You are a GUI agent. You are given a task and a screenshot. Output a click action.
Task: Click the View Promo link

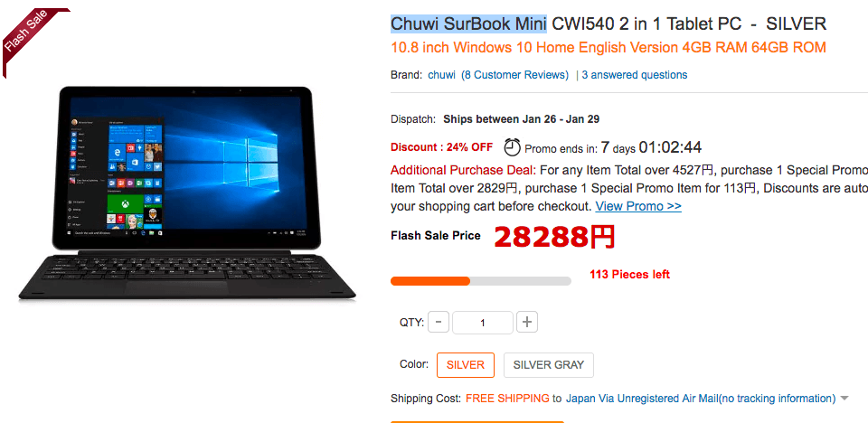[x=638, y=206]
